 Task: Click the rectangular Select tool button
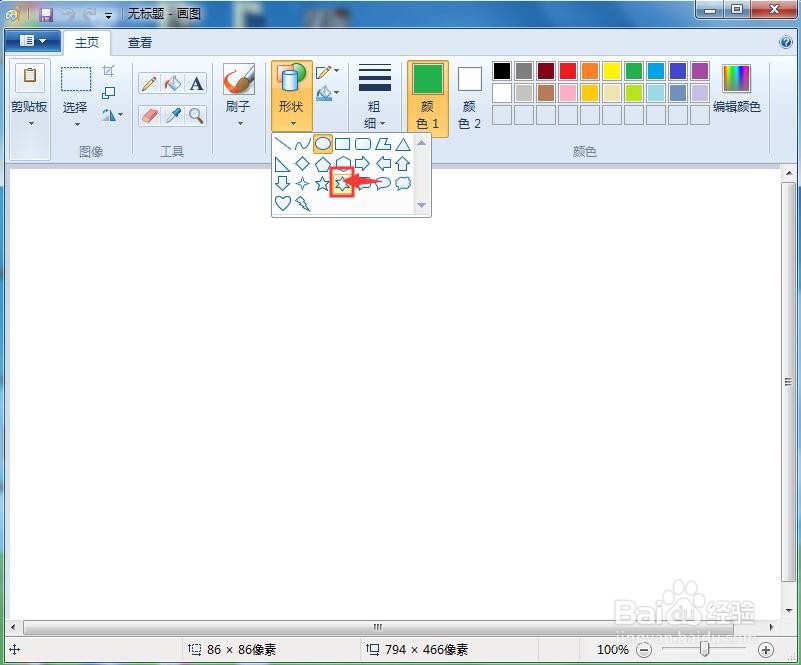tap(76, 80)
